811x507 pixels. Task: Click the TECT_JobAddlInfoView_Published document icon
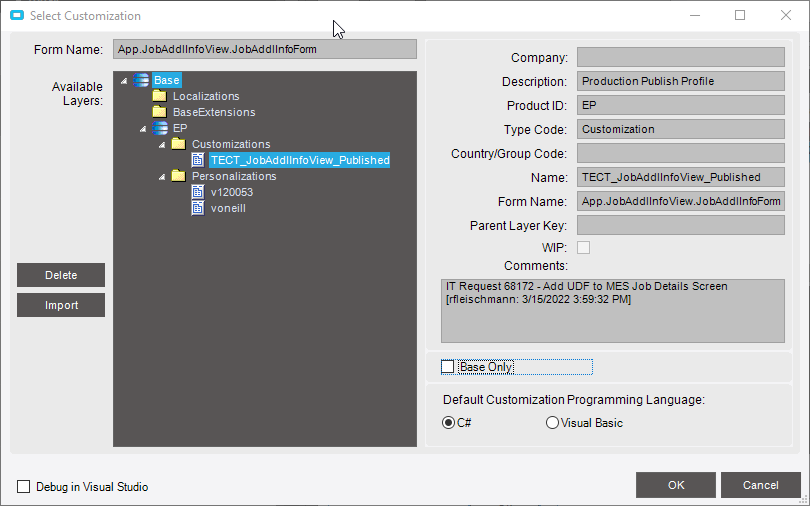point(198,160)
